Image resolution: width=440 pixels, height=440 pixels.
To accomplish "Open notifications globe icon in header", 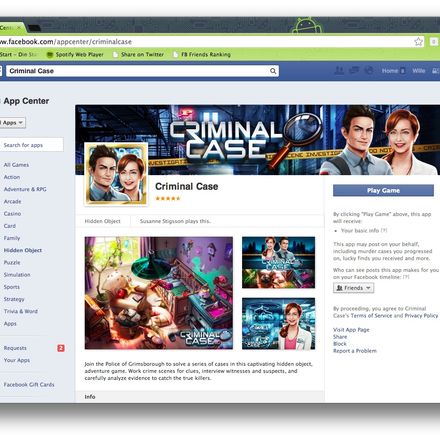I will click(369, 71).
